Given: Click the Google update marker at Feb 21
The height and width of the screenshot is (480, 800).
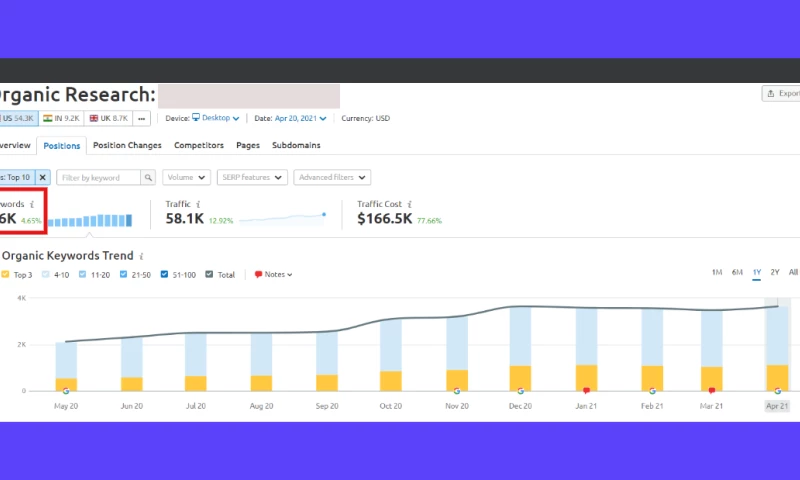Looking at the screenshot, I should (x=652, y=391).
